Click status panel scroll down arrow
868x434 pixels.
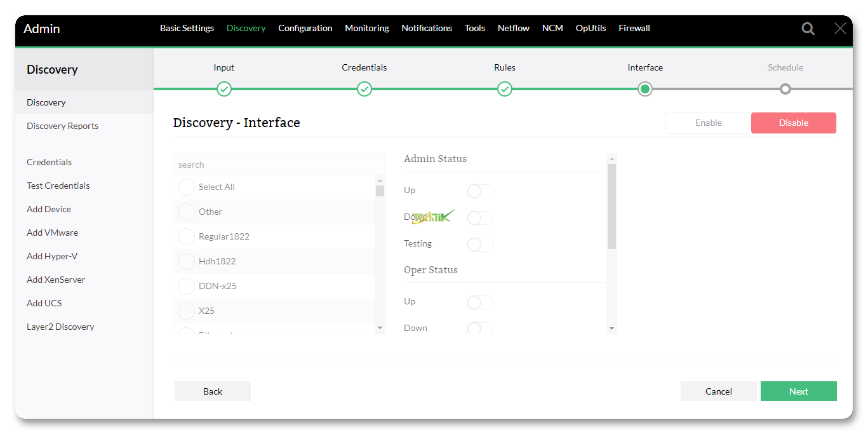tap(611, 329)
